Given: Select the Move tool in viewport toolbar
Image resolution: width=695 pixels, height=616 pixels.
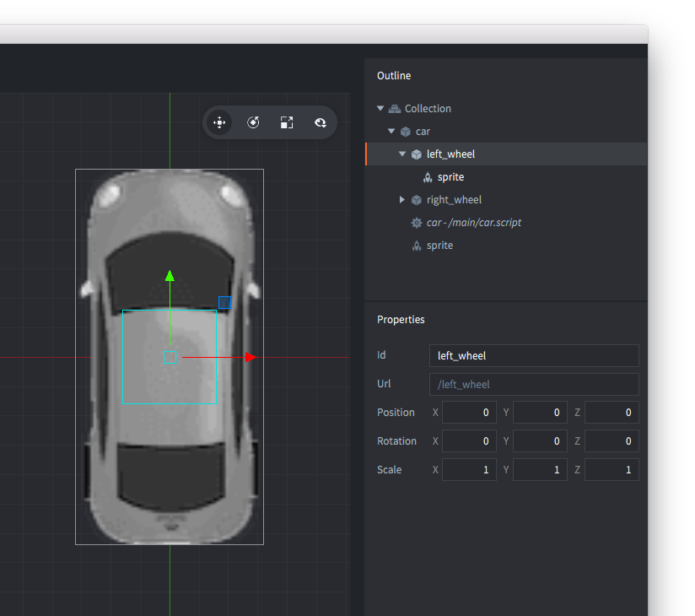Looking at the screenshot, I should point(219,122).
